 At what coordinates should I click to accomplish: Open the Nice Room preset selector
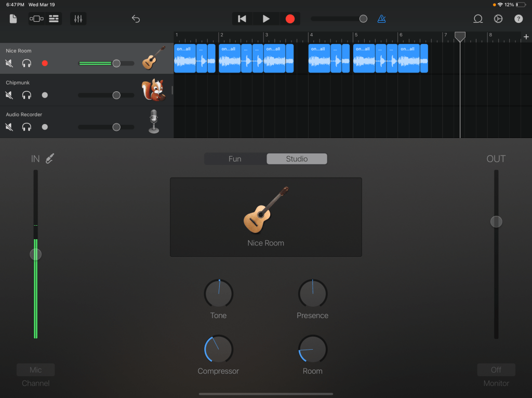[x=265, y=217]
